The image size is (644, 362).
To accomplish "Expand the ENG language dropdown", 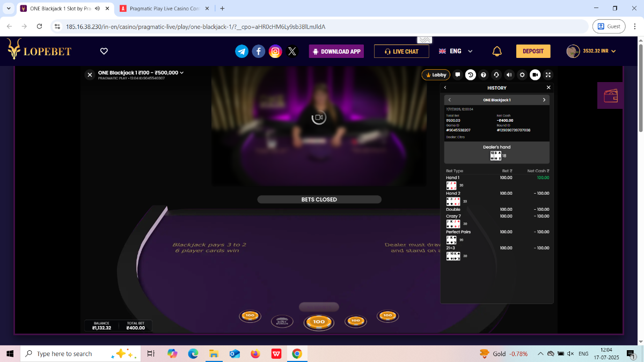I will [456, 51].
